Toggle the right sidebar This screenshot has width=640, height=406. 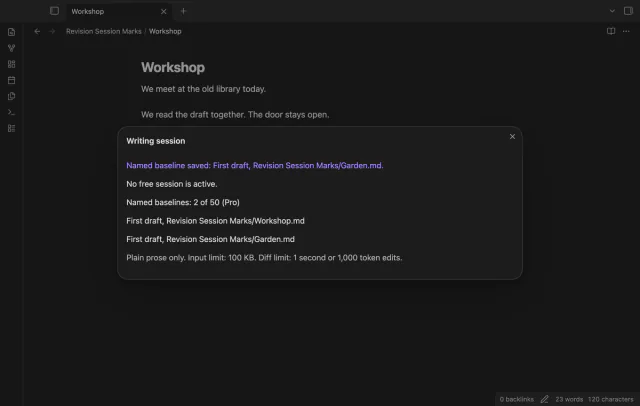[628, 11]
